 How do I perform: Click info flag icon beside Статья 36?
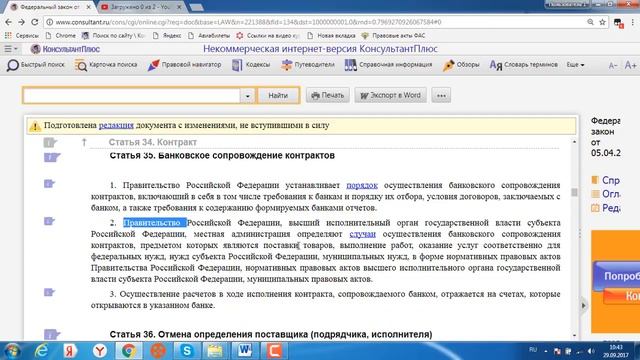(x=51, y=335)
